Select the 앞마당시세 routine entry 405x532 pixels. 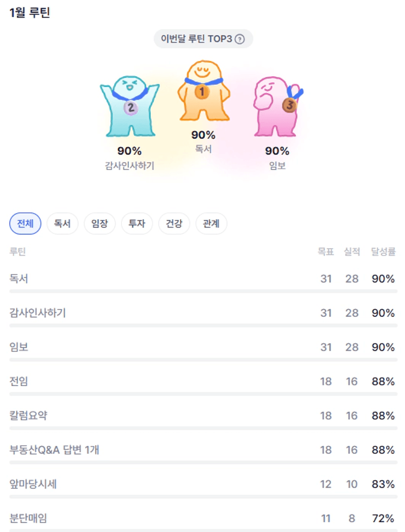33,484
